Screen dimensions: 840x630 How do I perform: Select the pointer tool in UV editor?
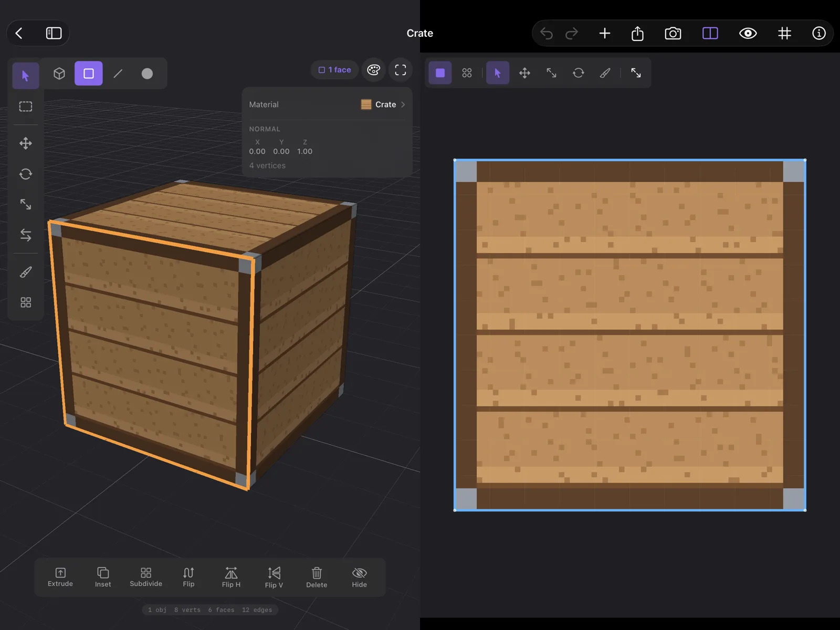click(498, 73)
